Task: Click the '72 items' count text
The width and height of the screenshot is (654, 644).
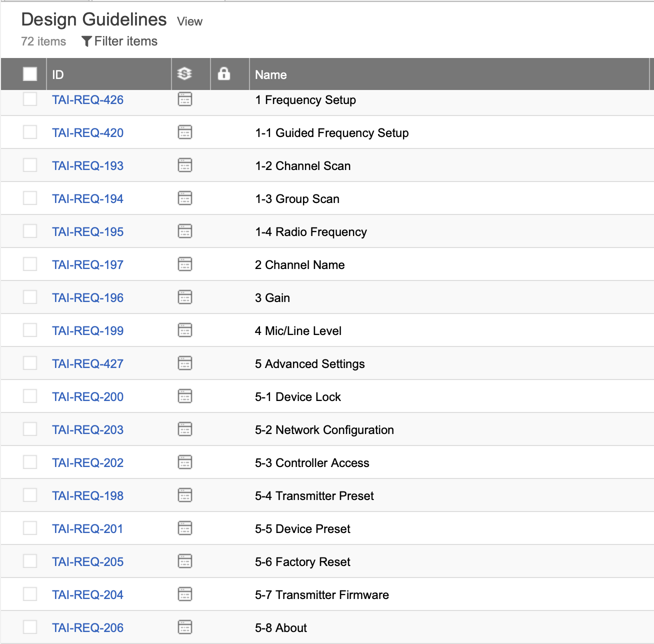Action: (x=43, y=41)
